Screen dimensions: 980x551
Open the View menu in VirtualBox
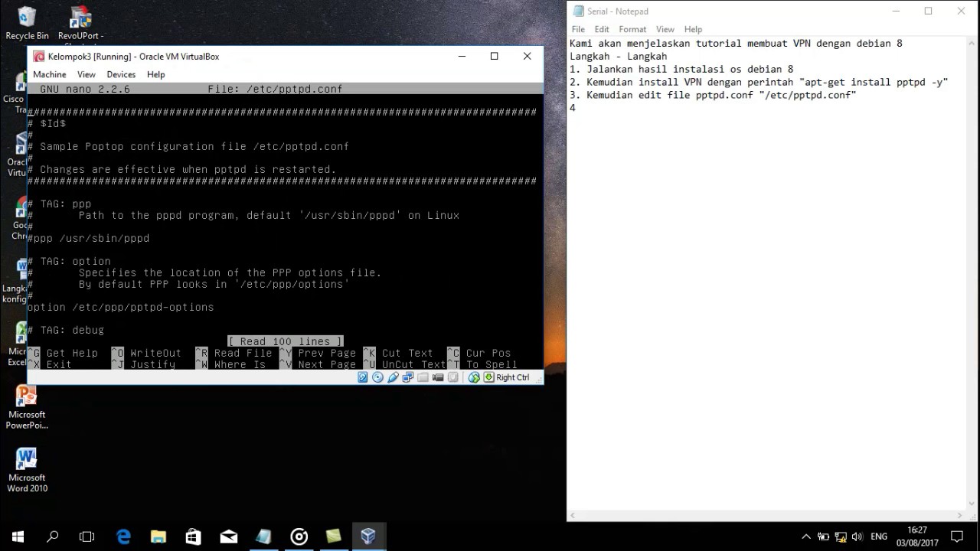[x=87, y=74]
